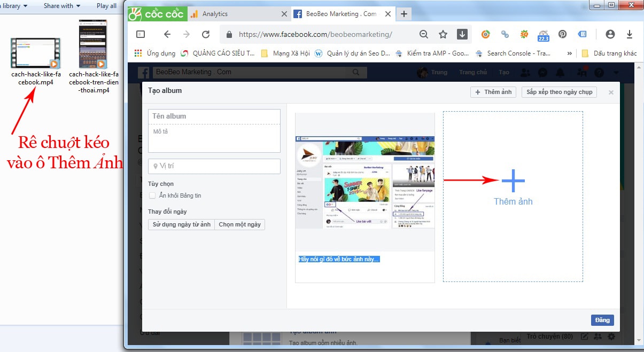Open the Share with menu
The width and height of the screenshot is (644, 352).
[60, 5]
